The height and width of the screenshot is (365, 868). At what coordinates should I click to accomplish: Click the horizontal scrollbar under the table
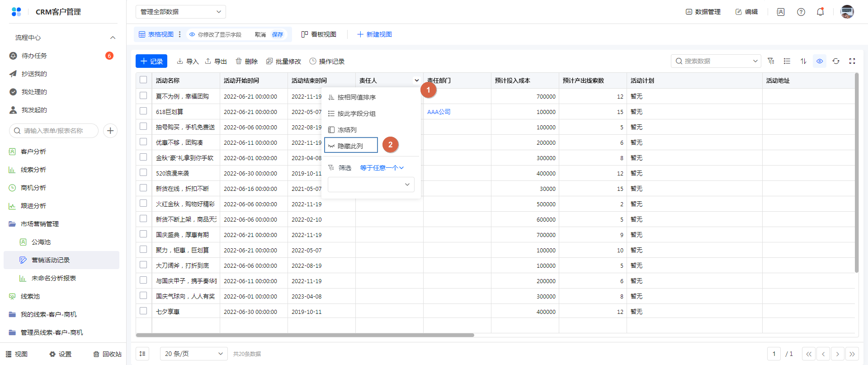(305, 335)
